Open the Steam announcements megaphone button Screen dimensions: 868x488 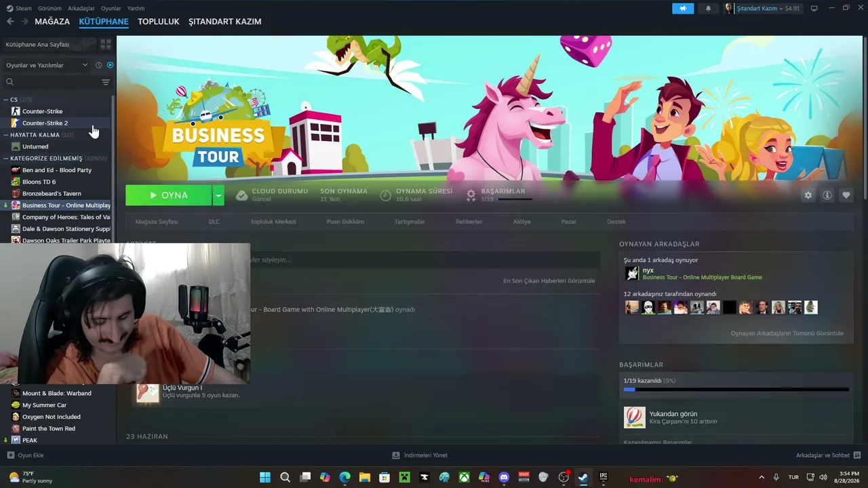[x=683, y=8]
